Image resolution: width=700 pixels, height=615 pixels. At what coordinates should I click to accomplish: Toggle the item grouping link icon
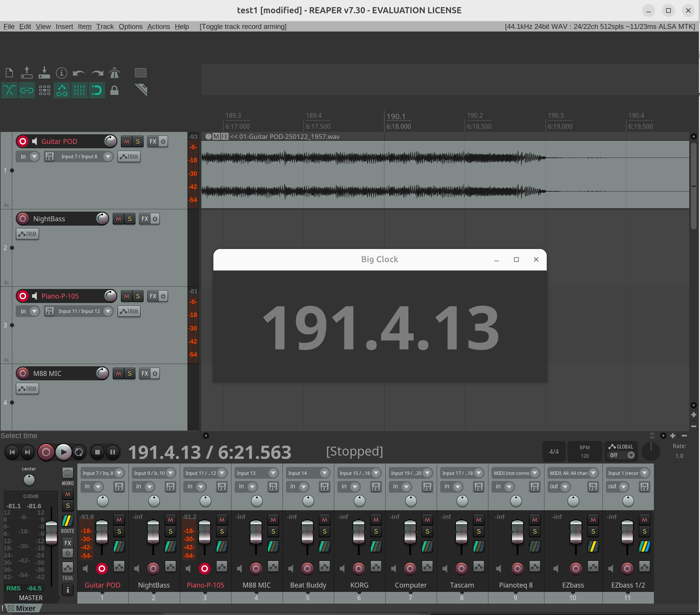27,90
